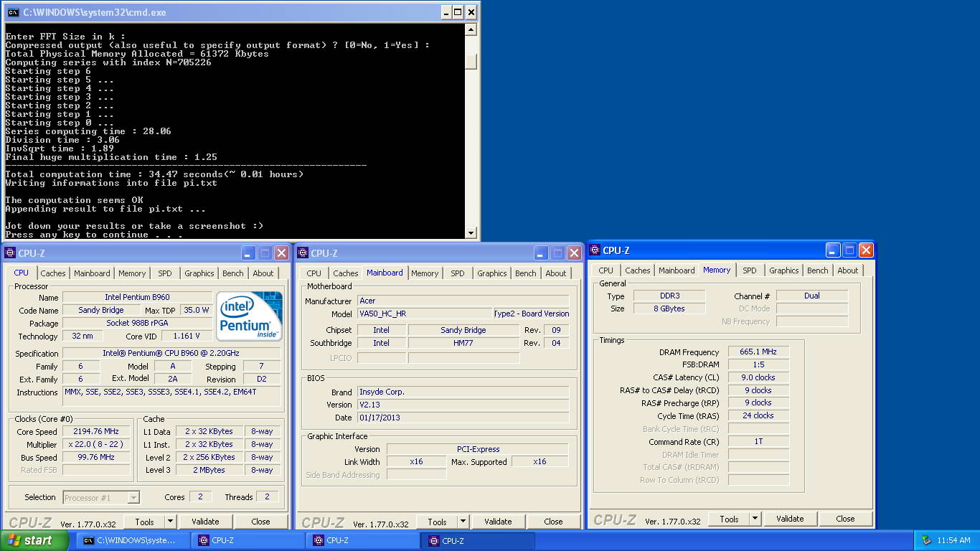
Task: Click the cmd.exe title bar icon
Action: (x=13, y=12)
